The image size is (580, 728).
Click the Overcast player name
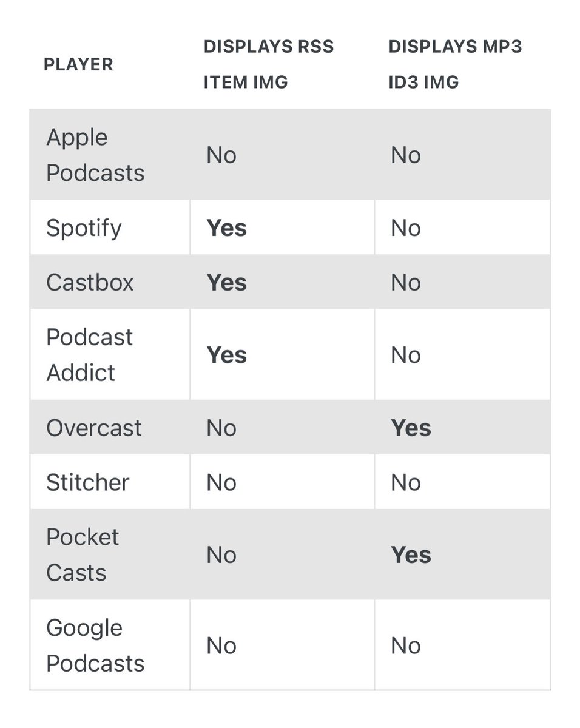[94, 428]
